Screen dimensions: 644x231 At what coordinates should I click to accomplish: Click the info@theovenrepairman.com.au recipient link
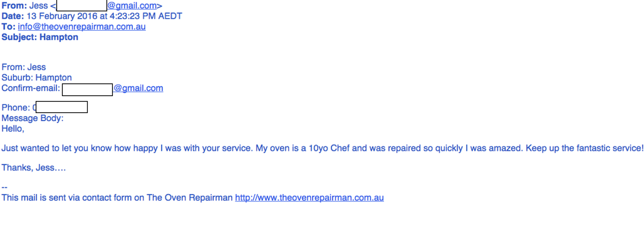(81, 27)
